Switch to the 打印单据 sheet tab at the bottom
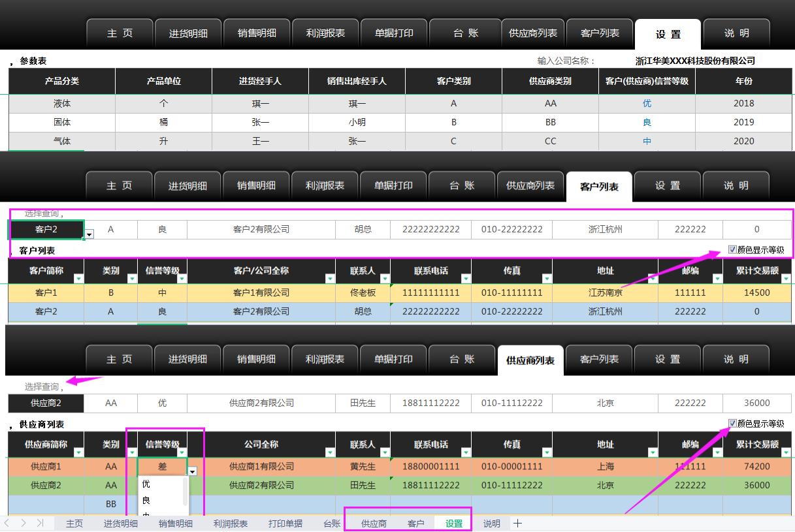 click(285, 524)
